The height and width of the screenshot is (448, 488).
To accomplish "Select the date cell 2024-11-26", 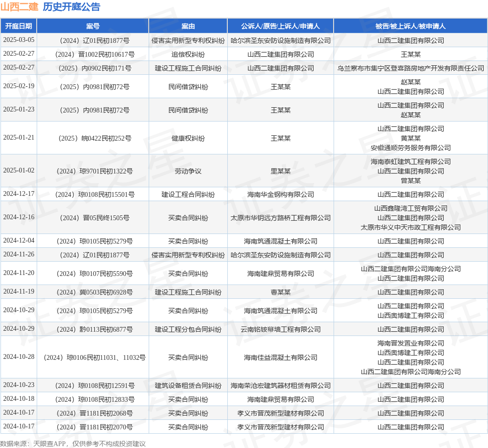I will pyautogui.click(x=19, y=255).
